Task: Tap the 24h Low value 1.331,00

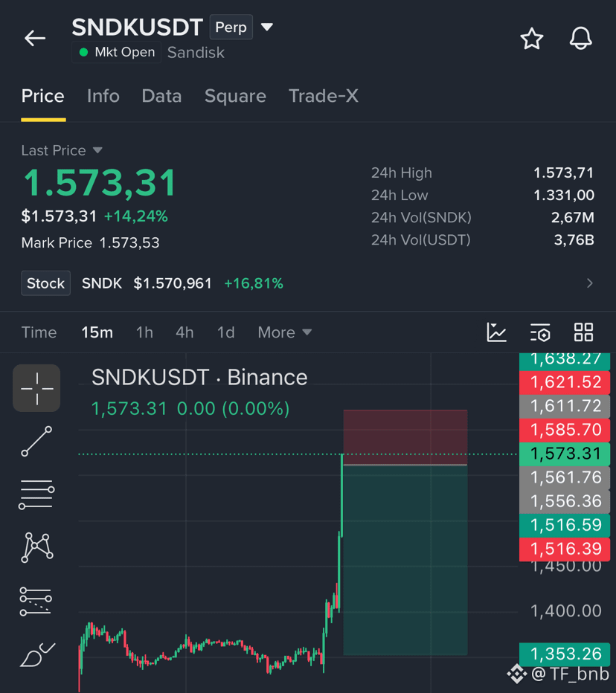Action: (564, 195)
